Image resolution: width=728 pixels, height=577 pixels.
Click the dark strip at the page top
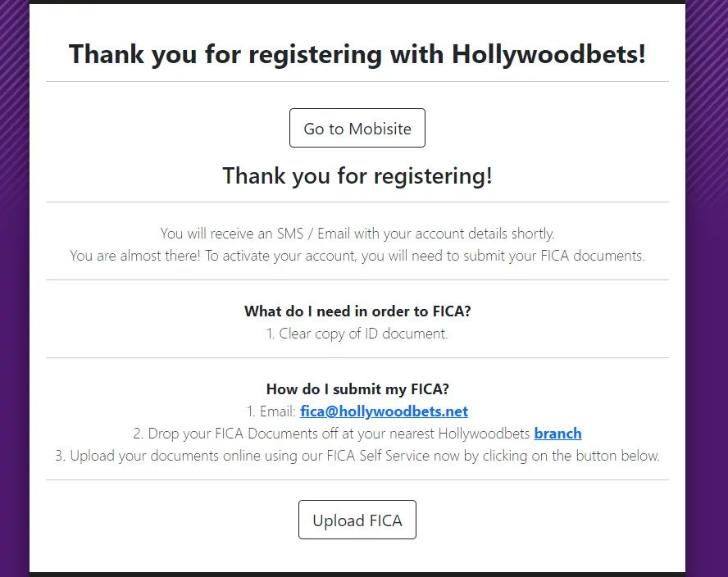click(357, 2)
